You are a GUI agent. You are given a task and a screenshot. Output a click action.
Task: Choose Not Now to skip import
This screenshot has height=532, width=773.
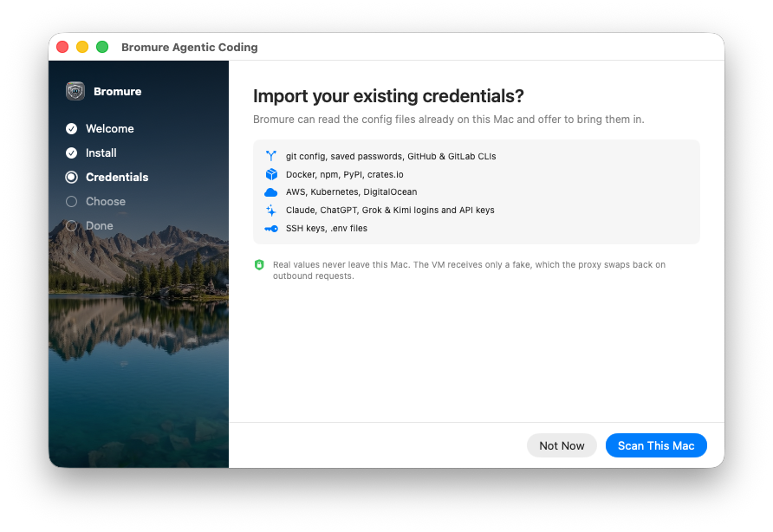click(x=562, y=445)
